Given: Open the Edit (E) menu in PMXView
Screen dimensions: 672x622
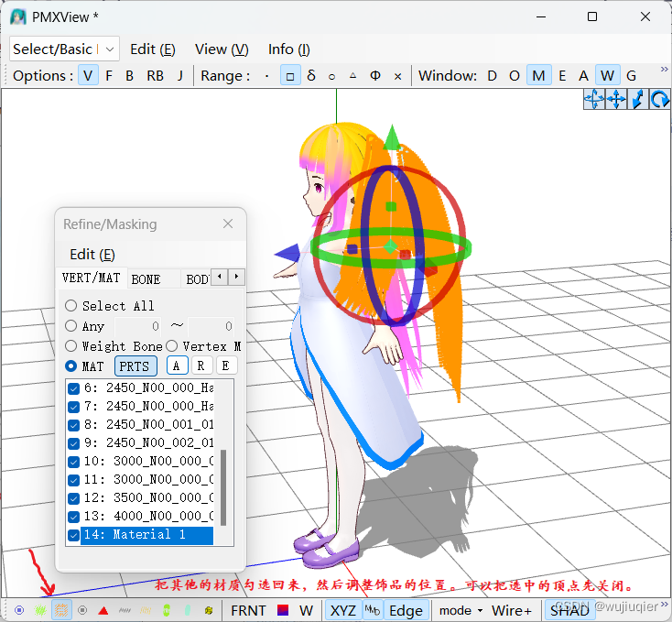Looking at the screenshot, I should pyautogui.click(x=153, y=49).
